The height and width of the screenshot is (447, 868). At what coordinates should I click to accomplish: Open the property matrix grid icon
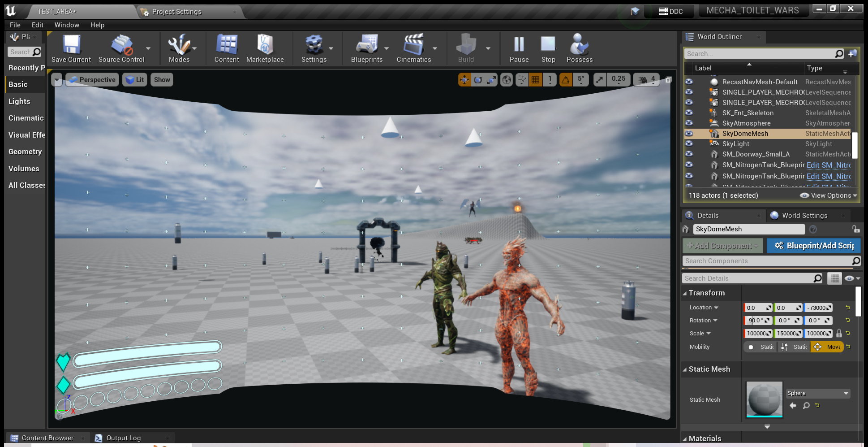pos(834,278)
